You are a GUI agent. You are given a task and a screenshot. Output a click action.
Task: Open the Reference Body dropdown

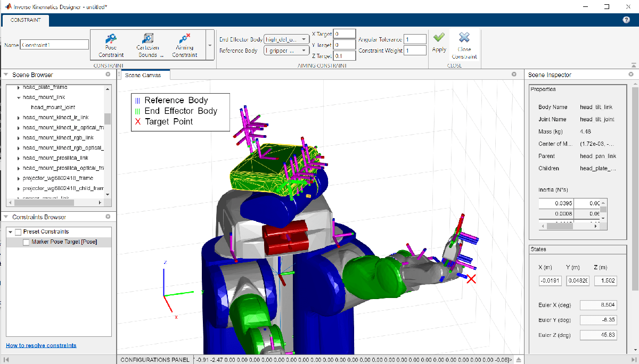coord(286,51)
